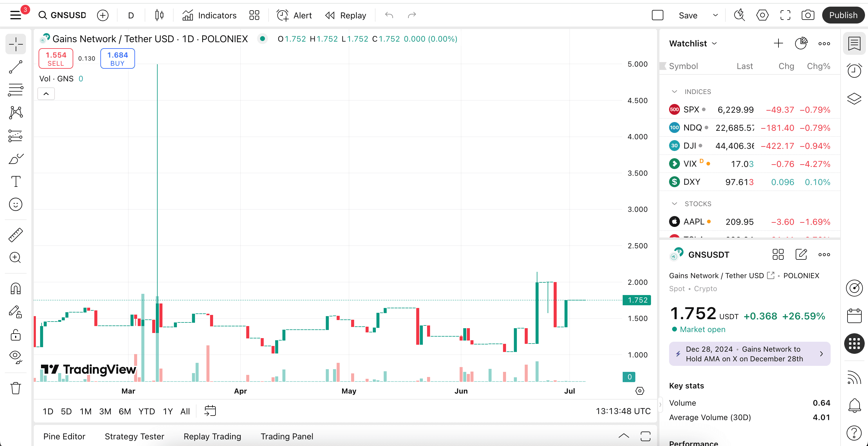Select the Text annotation tool
The width and height of the screenshot is (868, 446).
15,182
